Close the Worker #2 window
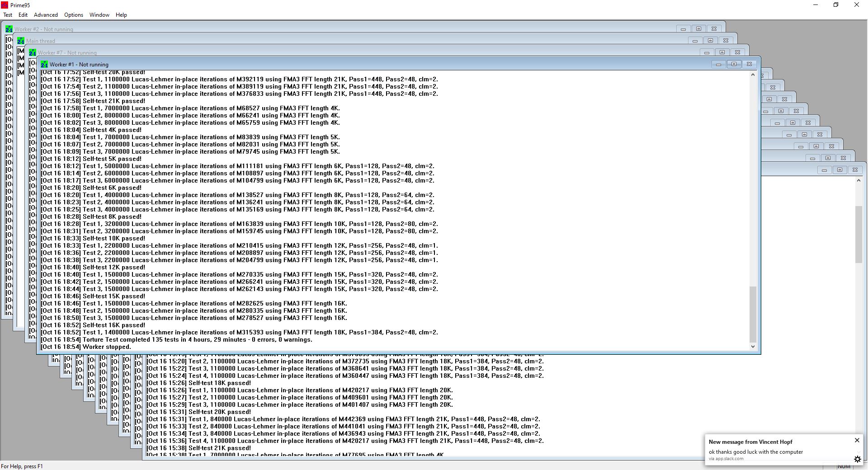 (x=714, y=29)
